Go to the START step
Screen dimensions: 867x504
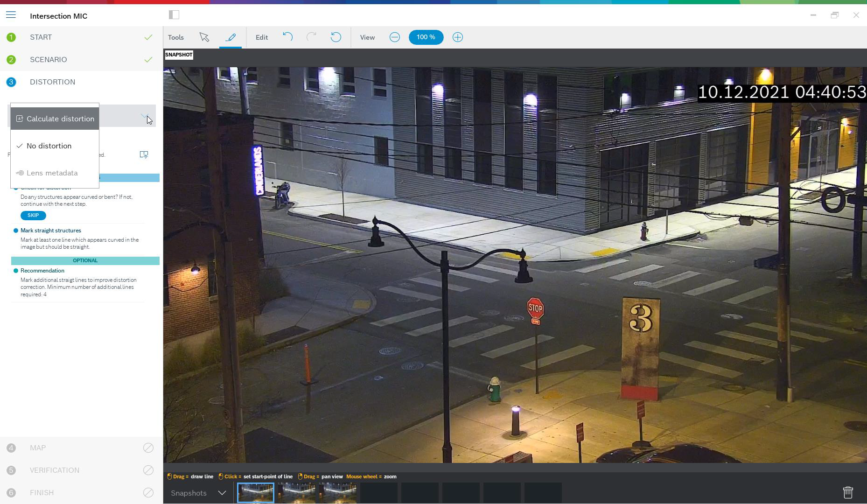(41, 37)
